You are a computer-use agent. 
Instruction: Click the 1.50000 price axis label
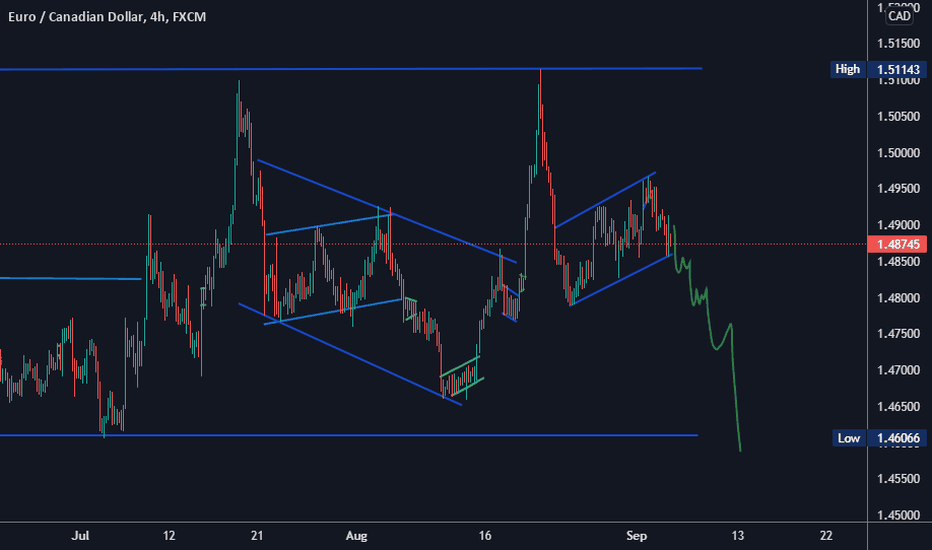pos(898,153)
